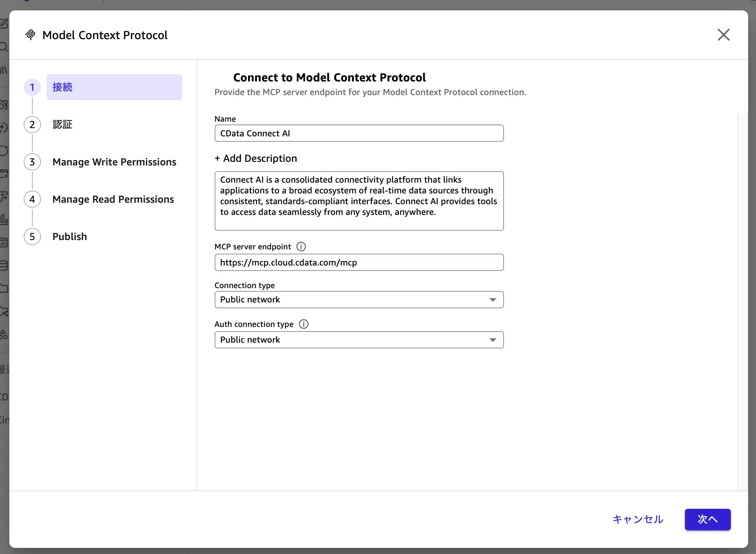Screen dimensions: 756x554
Task: Click the step 5 number circle
Action: point(32,236)
